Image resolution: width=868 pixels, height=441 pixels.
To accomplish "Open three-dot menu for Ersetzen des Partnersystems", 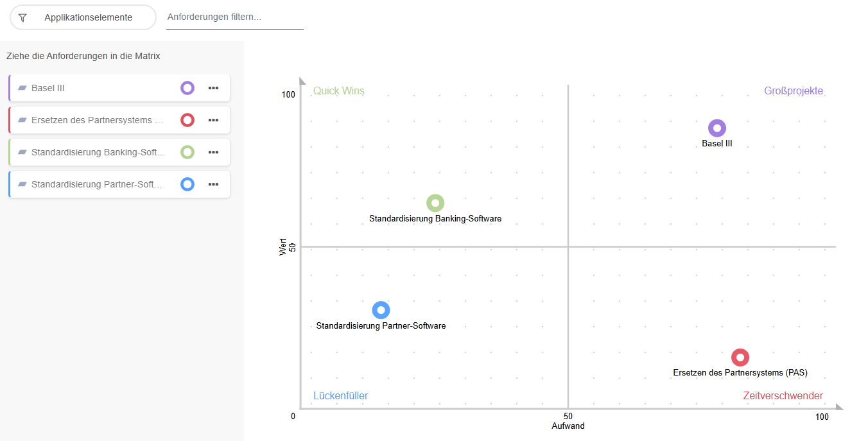I will (x=214, y=120).
